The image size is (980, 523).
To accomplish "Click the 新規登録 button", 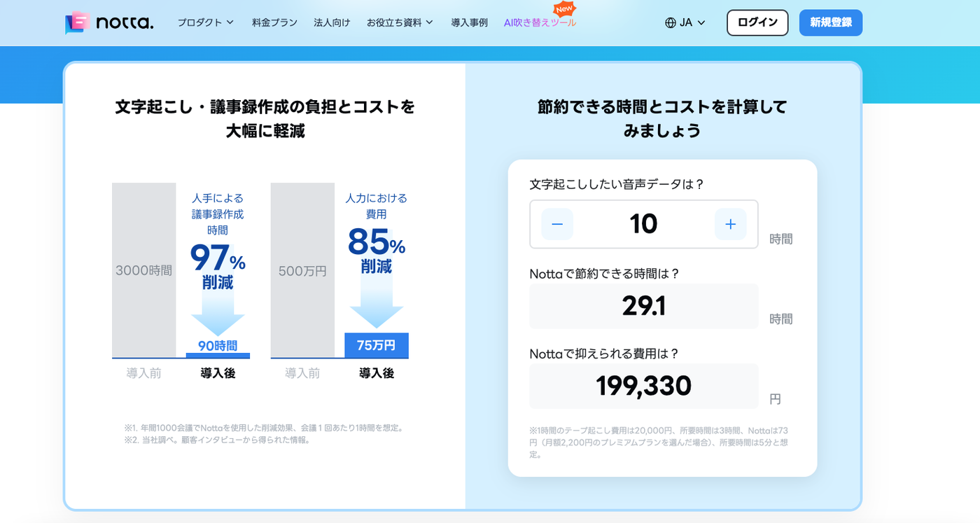I will 831,22.
